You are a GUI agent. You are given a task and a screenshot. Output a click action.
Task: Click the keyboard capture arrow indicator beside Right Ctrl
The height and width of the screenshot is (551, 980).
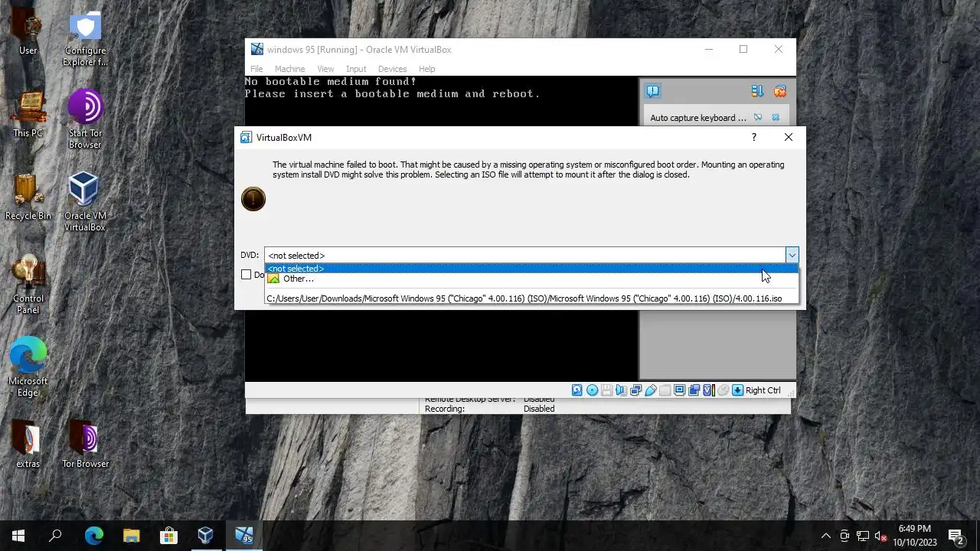(x=737, y=390)
